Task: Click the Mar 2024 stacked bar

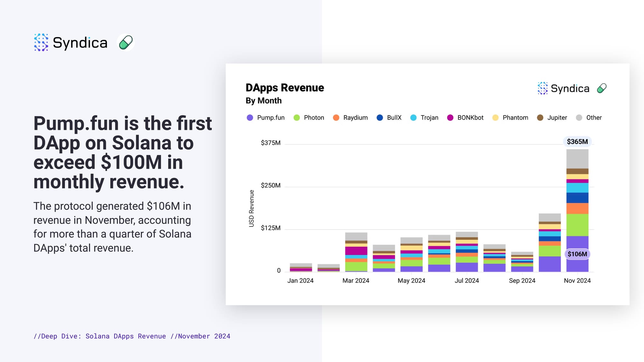Action: tap(356, 252)
